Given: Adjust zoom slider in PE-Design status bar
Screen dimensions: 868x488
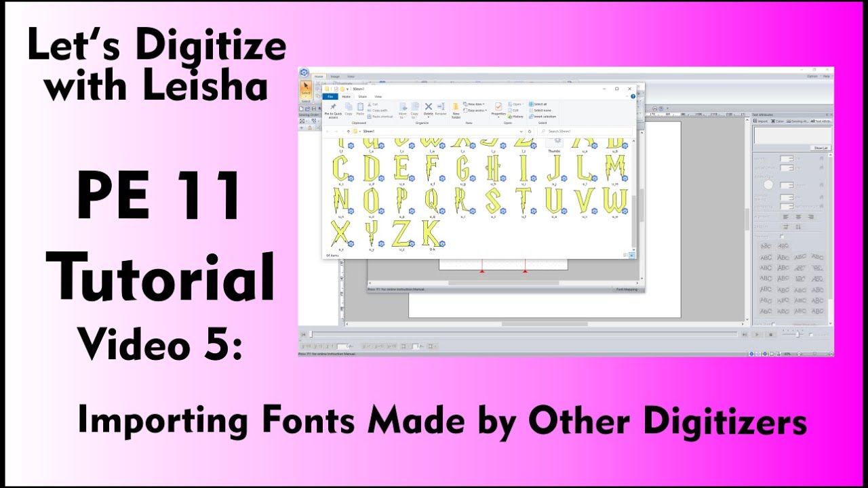Looking at the screenshot, I should click(x=815, y=354).
